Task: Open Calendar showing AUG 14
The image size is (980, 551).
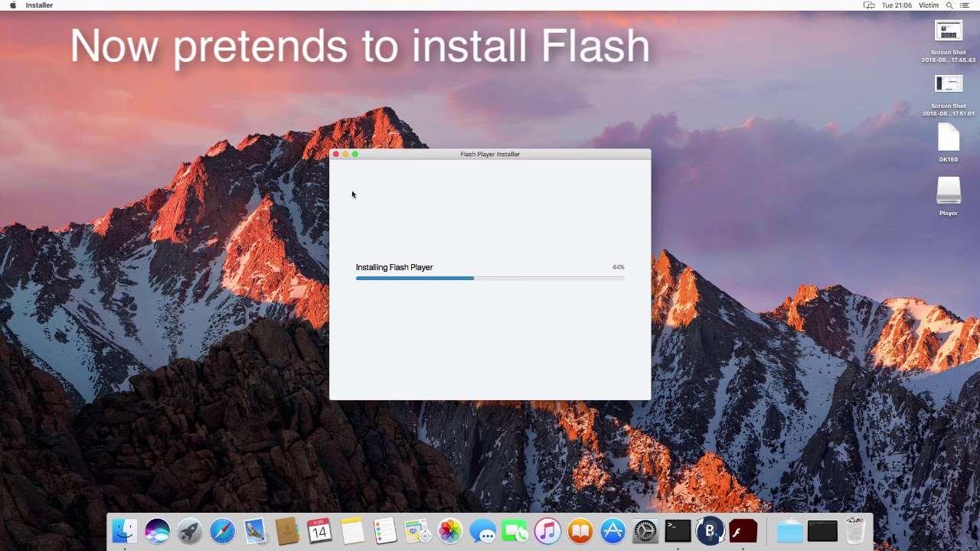Action: point(320,530)
